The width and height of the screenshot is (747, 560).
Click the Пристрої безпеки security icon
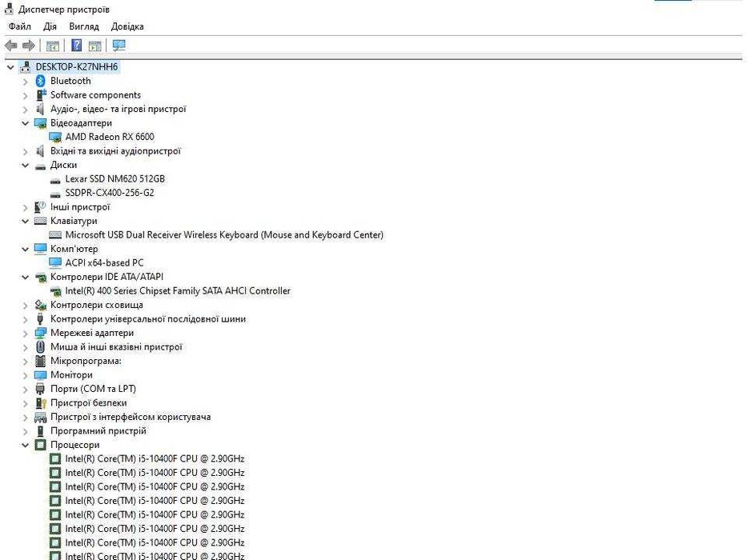coord(41,403)
